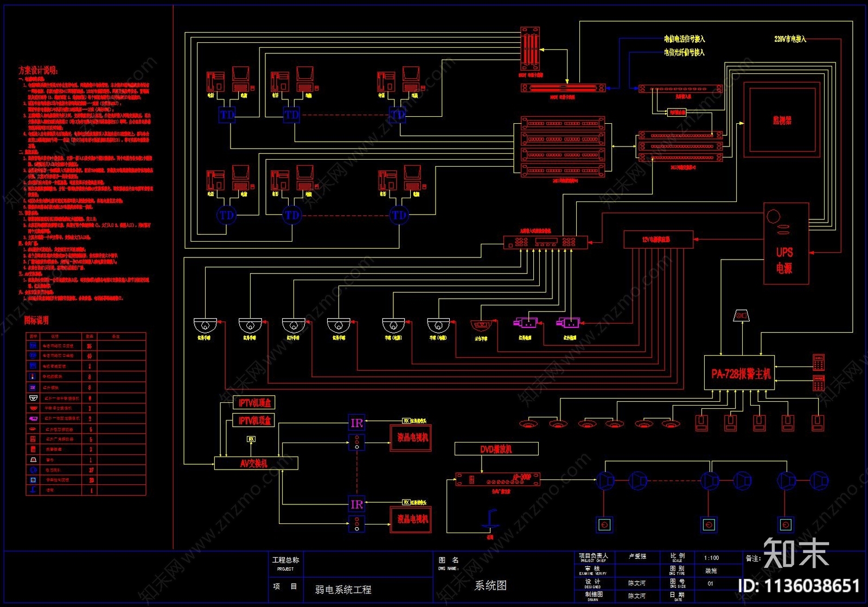868x607 pixels.
Task: Select the leftmost square TD outlet, upper row
Action: click(x=227, y=115)
